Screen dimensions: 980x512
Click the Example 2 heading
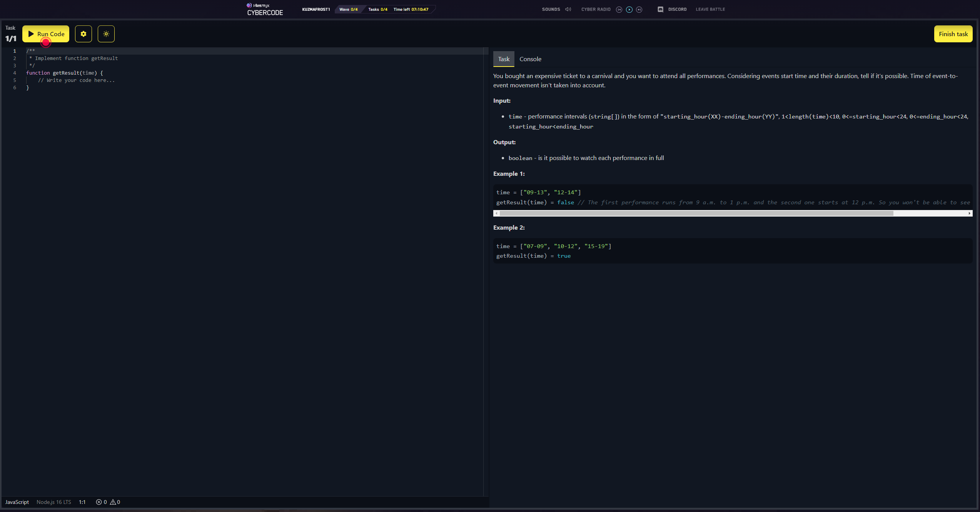coord(509,227)
